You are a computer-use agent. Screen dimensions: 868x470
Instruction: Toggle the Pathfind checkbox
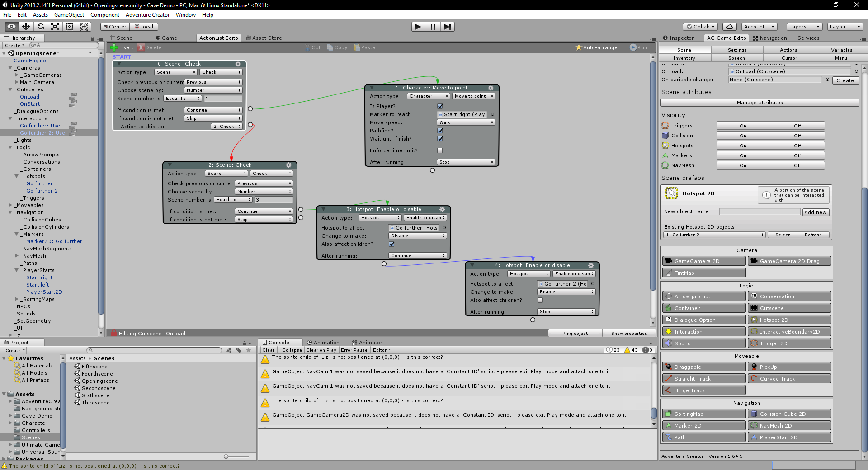(440, 131)
